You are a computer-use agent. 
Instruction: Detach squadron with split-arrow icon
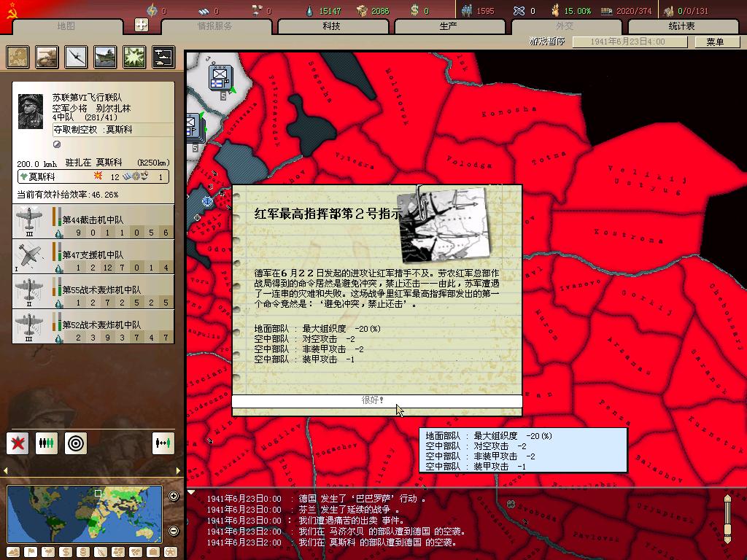click(x=163, y=443)
